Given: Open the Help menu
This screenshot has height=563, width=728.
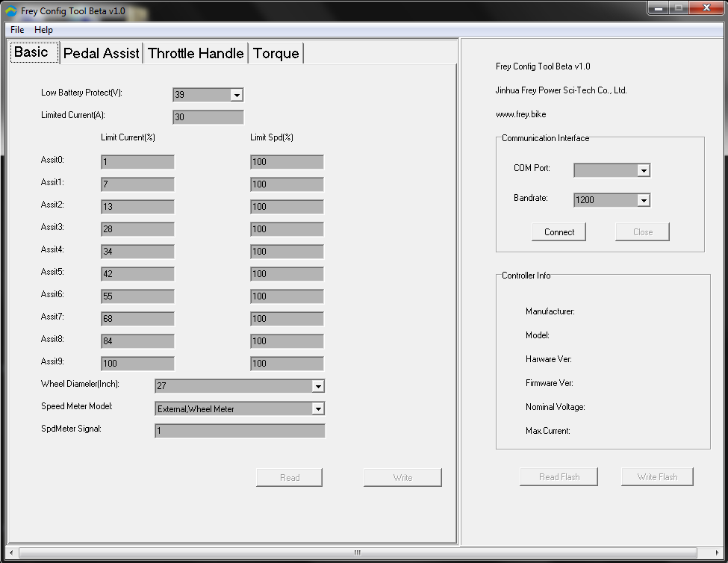Looking at the screenshot, I should [x=43, y=30].
